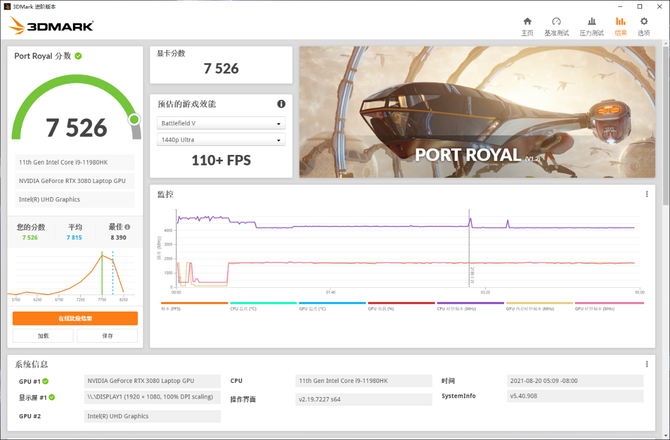
Task: Click the best score value 8 390
Action: coord(118,238)
